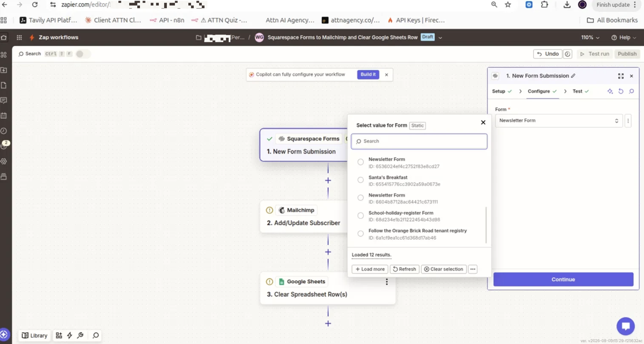Open the Zaps folder sidebar icon
The width and height of the screenshot is (644, 344).
(4, 70)
